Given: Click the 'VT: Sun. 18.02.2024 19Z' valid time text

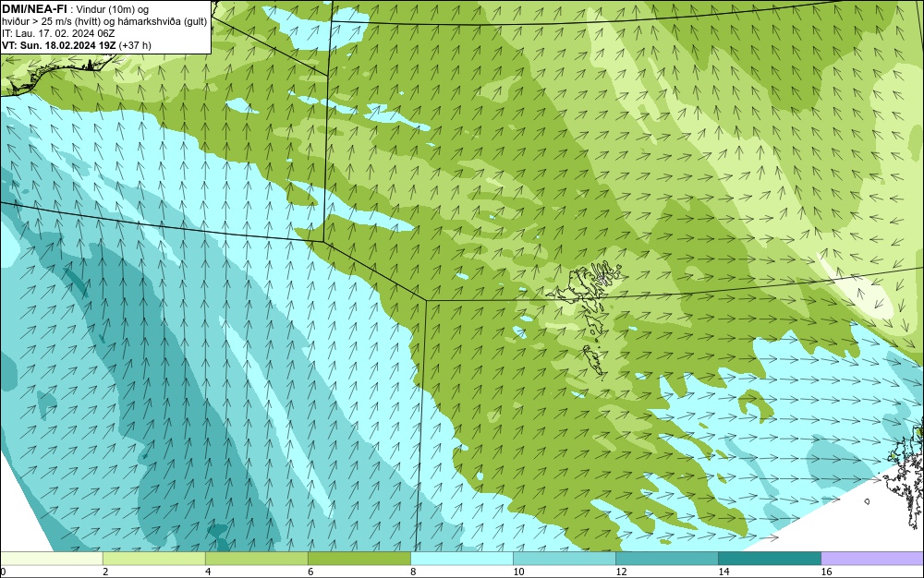Looking at the screenshot, I should (59, 45).
